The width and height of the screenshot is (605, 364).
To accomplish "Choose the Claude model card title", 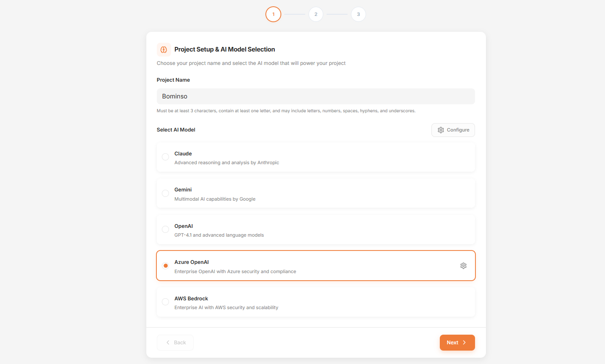I will 183,154.
